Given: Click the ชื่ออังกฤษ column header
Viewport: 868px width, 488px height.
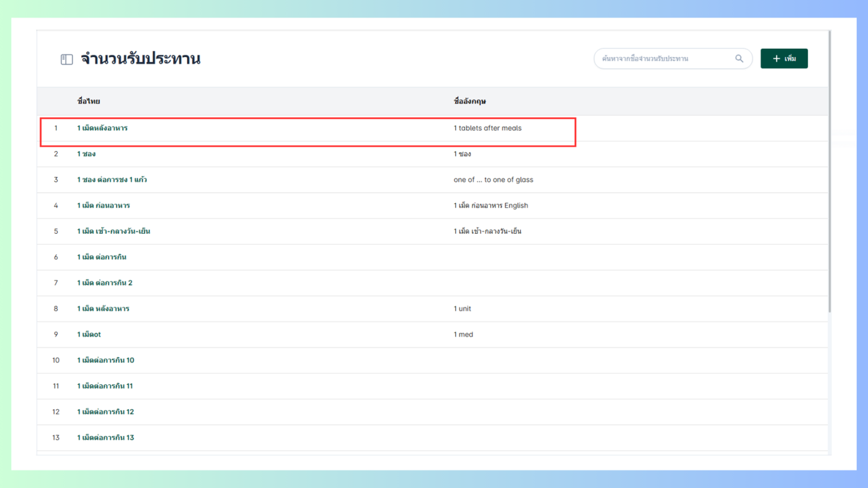Looking at the screenshot, I should 469,101.
